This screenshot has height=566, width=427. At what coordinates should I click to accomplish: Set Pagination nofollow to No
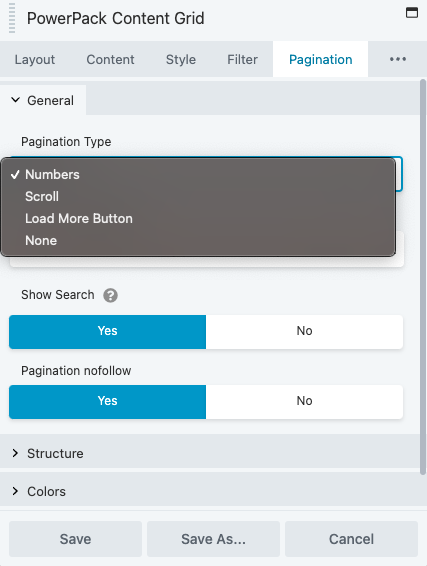304,402
